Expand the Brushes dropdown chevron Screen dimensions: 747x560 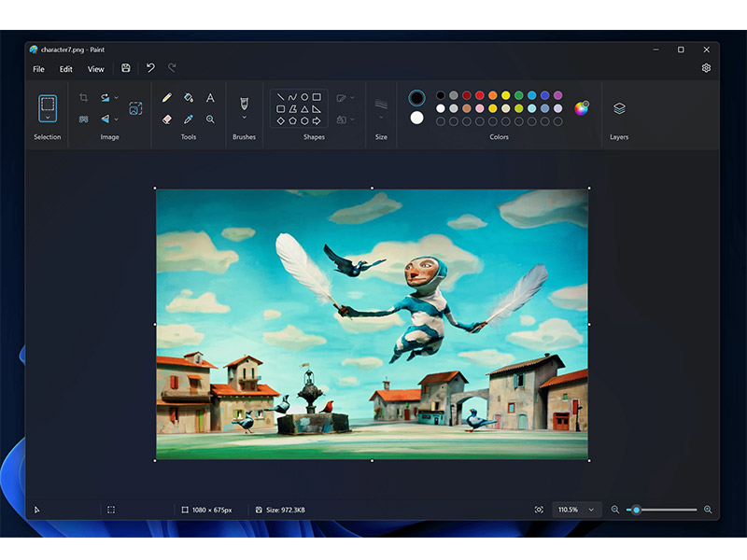pyautogui.click(x=244, y=118)
